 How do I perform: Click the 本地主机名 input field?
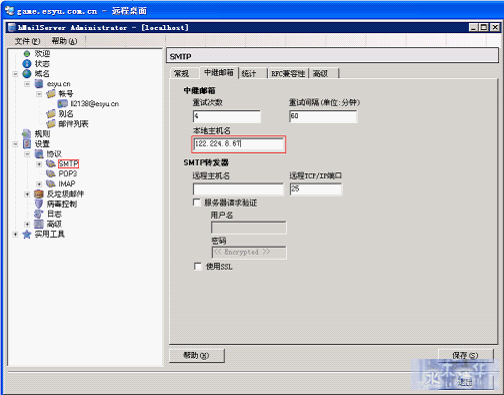(x=239, y=144)
